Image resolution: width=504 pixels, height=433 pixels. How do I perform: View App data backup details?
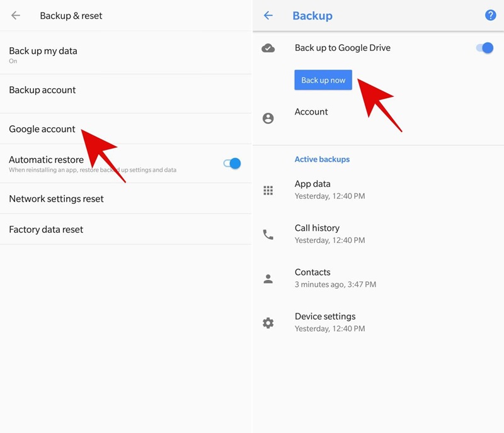[329, 189]
